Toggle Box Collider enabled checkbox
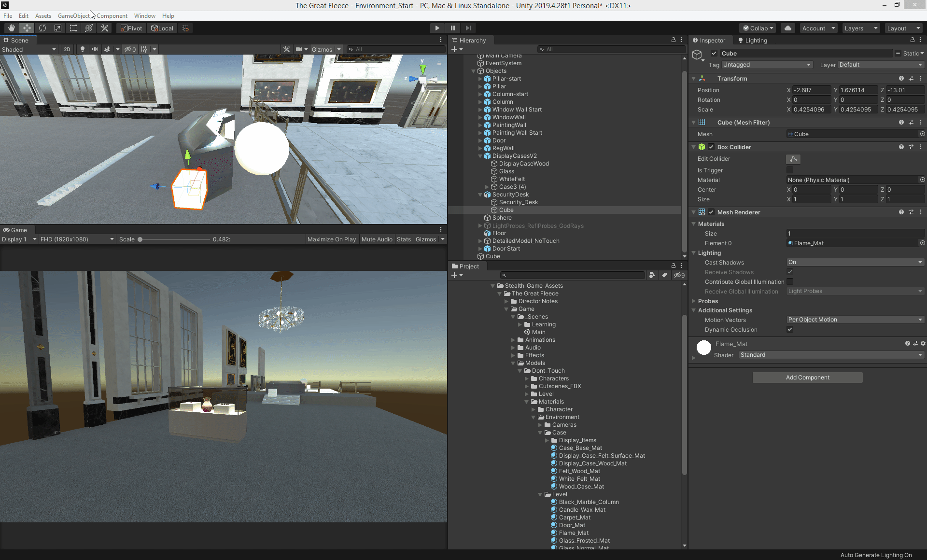927x560 pixels. [x=711, y=147]
